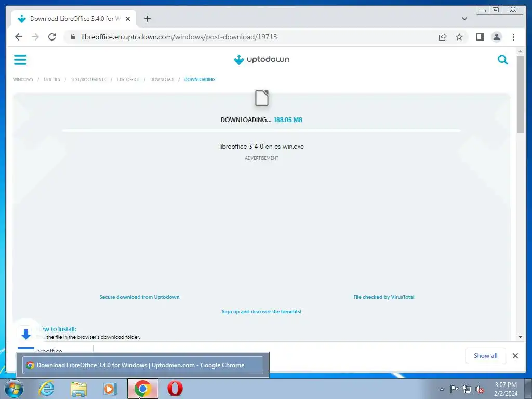Click Sign up and discover the benefits
532x399 pixels.
(x=261, y=312)
